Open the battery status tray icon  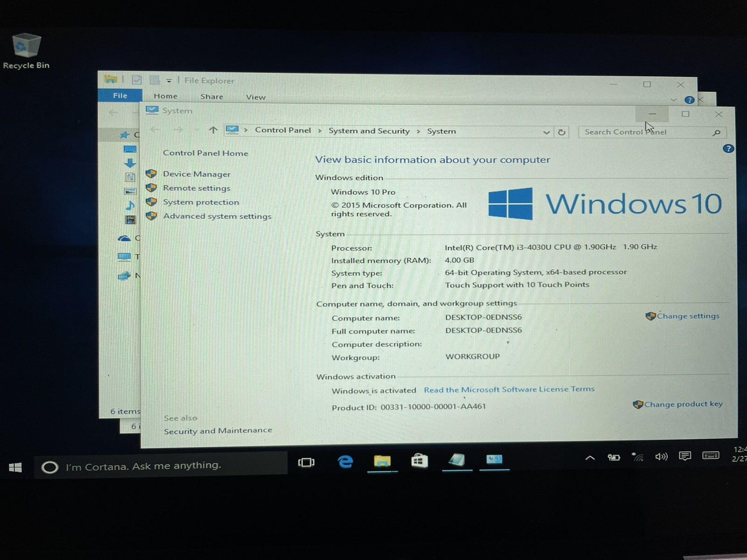(x=613, y=457)
